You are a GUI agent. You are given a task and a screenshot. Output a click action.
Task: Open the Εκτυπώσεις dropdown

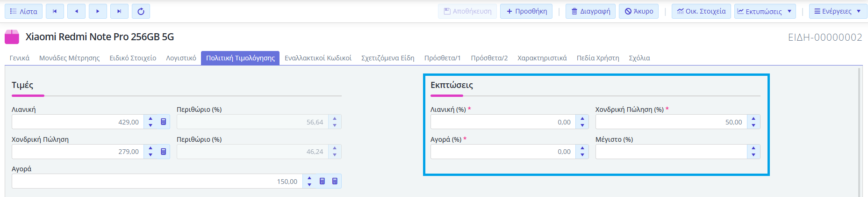[x=765, y=11]
